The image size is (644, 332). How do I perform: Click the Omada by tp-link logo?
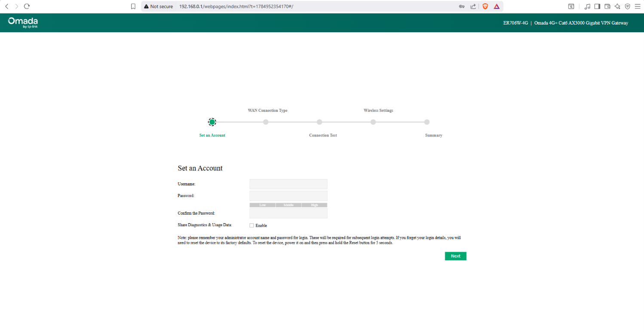(x=23, y=23)
